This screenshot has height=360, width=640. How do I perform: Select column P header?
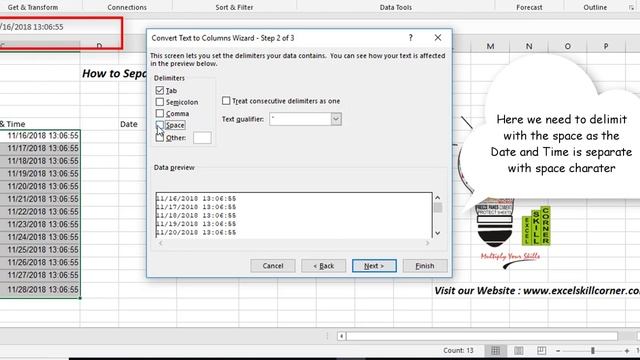pos(605,47)
